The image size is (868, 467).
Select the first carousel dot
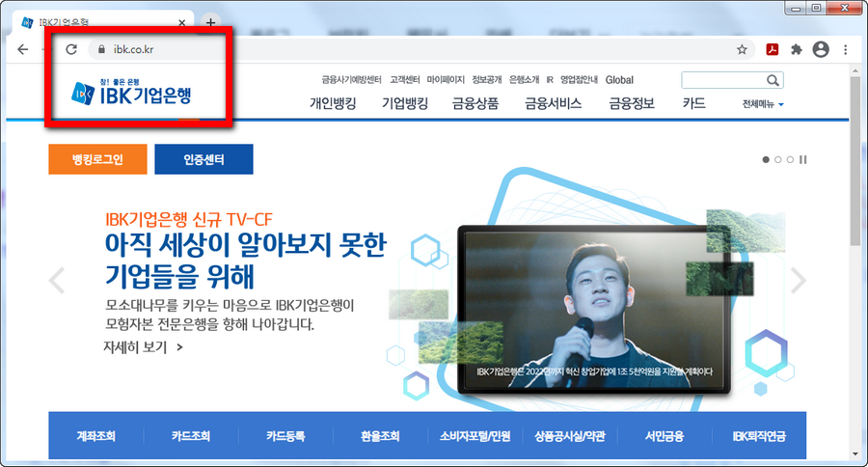(x=766, y=159)
